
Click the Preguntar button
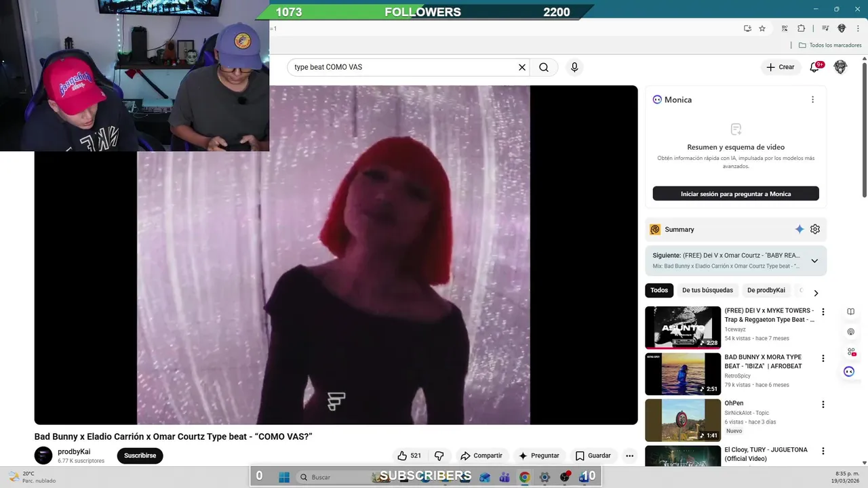[x=538, y=455]
